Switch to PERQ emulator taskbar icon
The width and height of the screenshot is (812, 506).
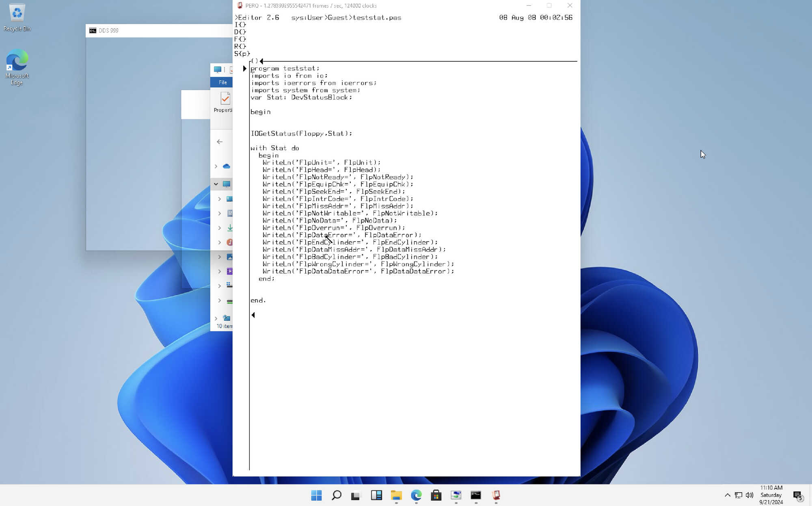coord(496,495)
